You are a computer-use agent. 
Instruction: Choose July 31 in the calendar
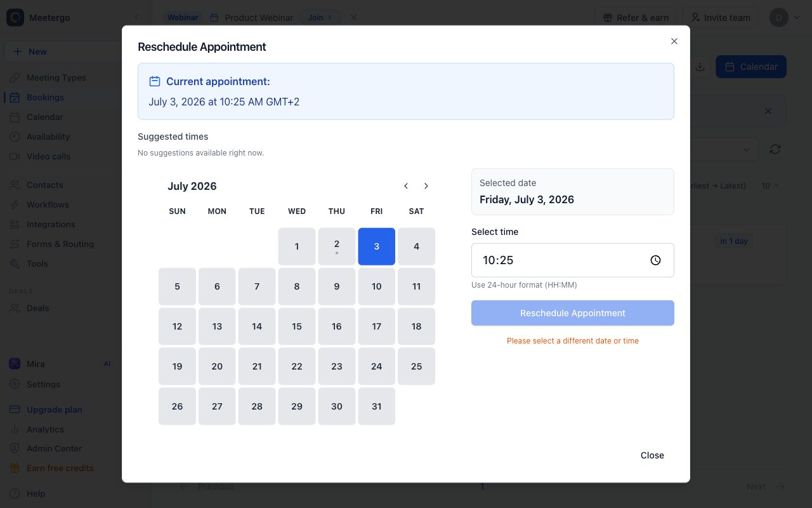coord(377,406)
